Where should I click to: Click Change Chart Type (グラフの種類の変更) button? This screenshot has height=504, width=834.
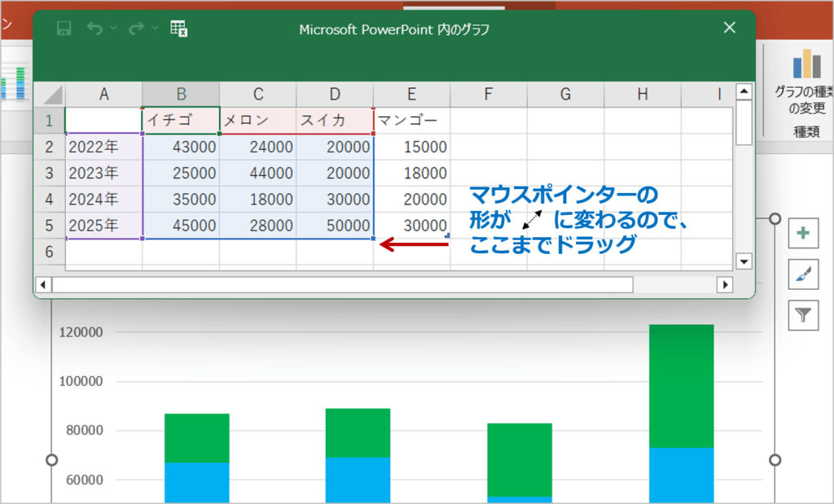tap(806, 82)
